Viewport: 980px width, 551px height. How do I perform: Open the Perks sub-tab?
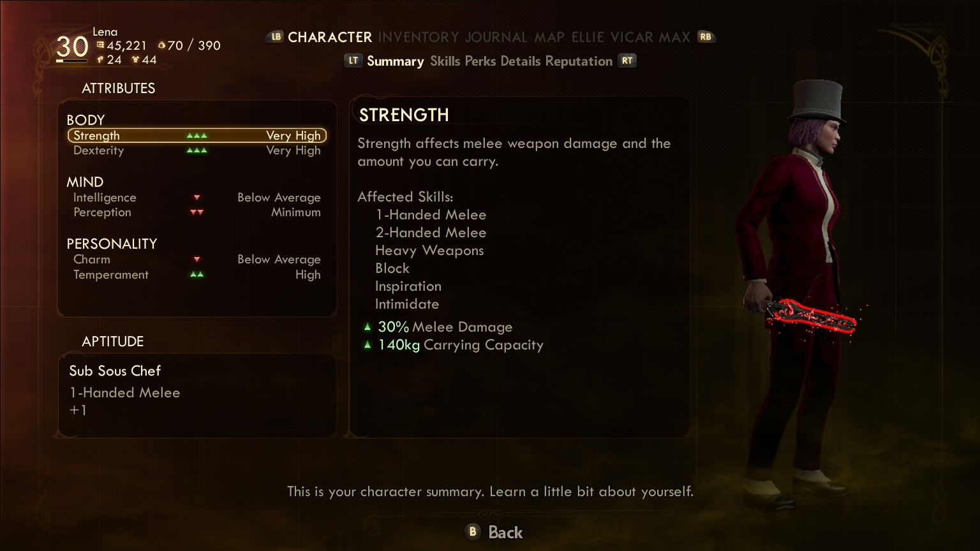[x=480, y=61]
